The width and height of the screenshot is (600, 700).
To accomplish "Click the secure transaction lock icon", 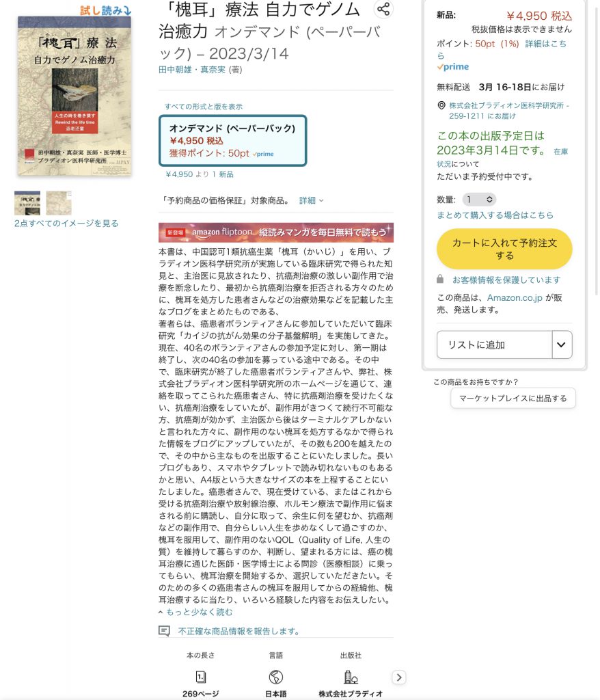I will tap(440, 279).
